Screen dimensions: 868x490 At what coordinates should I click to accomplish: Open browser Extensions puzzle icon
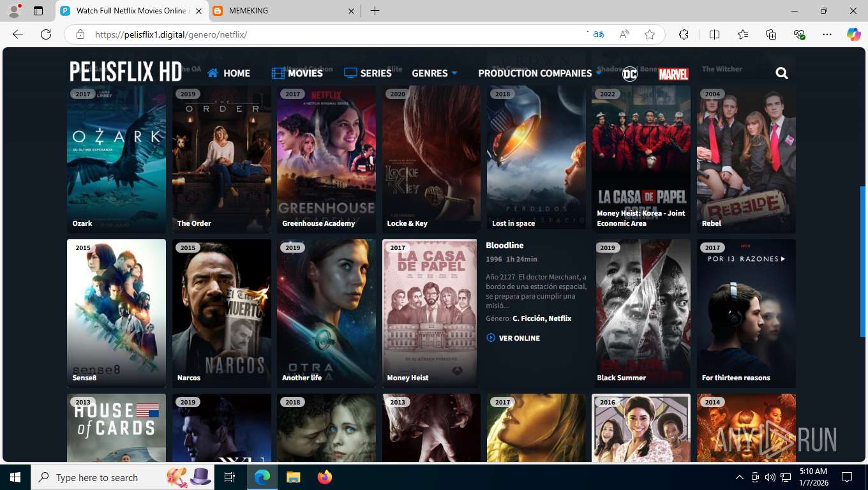click(x=684, y=34)
